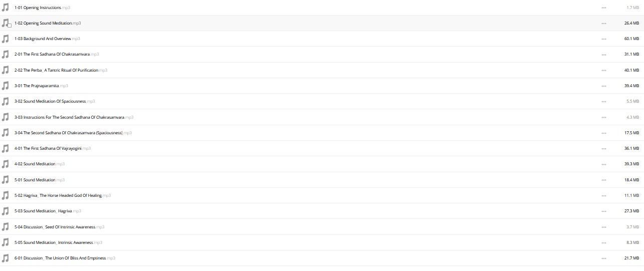This screenshot has height=271, width=644.
Task: Click the audio icon for 5-05 Sound Meditation Intrinsic Awareness
Action: coord(6,242)
